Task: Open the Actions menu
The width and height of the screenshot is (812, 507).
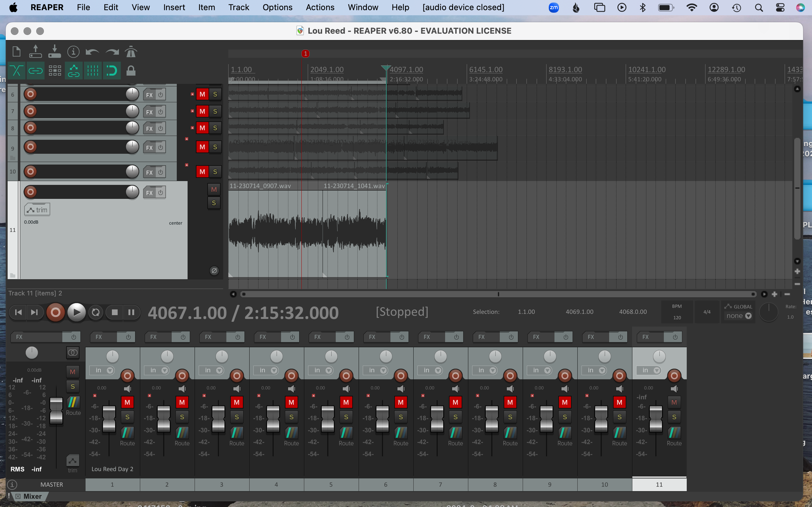Action: pyautogui.click(x=320, y=7)
